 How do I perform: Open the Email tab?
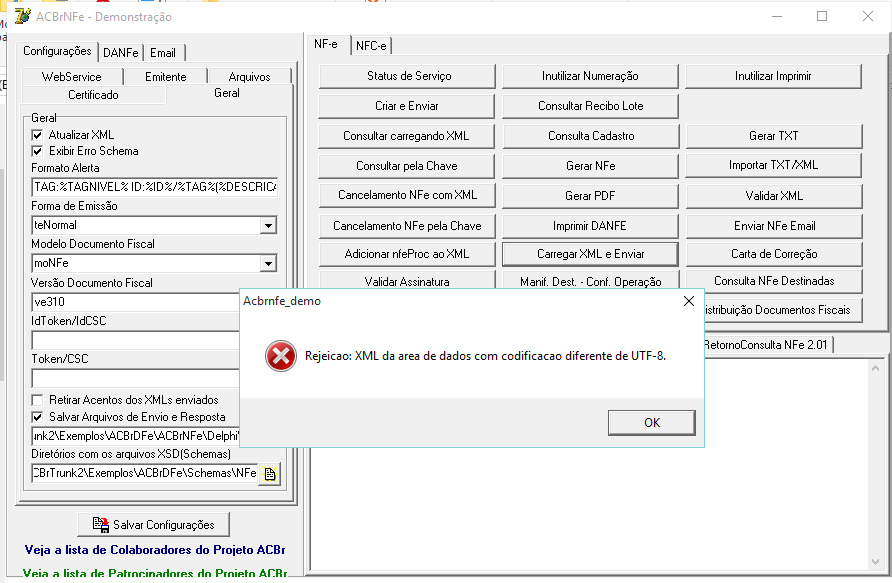[x=163, y=53]
